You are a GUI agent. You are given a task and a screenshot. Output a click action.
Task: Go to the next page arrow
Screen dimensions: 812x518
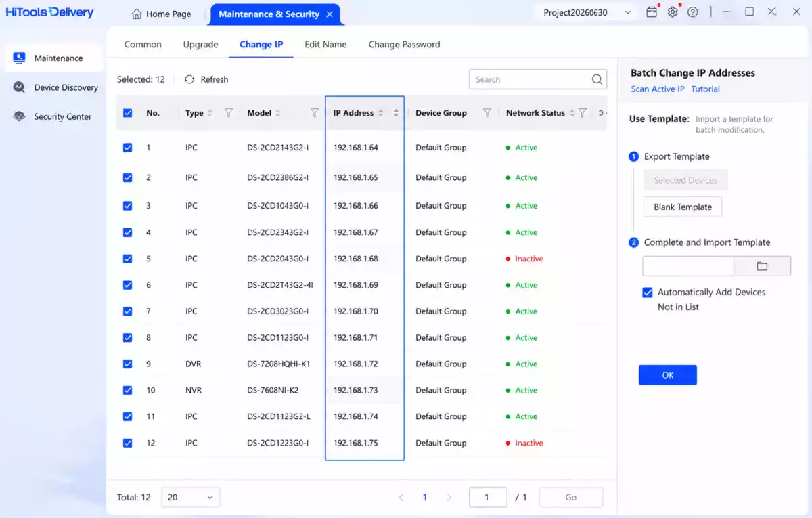tap(449, 497)
